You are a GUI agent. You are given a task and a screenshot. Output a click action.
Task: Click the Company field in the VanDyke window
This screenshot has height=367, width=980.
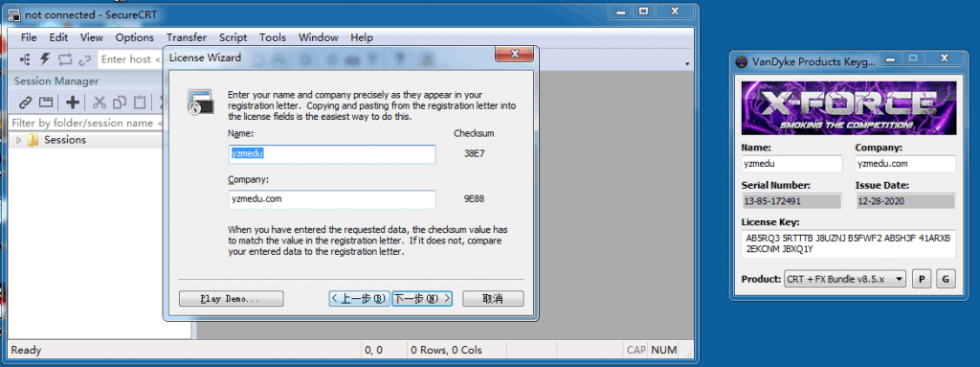coord(905,164)
